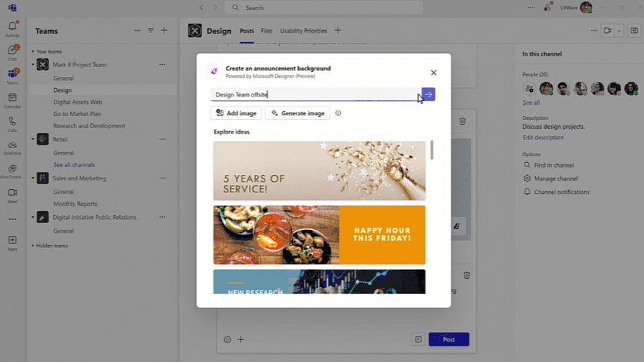Close the announcement background dialog
This screenshot has height=362, width=644.
(x=433, y=72)
